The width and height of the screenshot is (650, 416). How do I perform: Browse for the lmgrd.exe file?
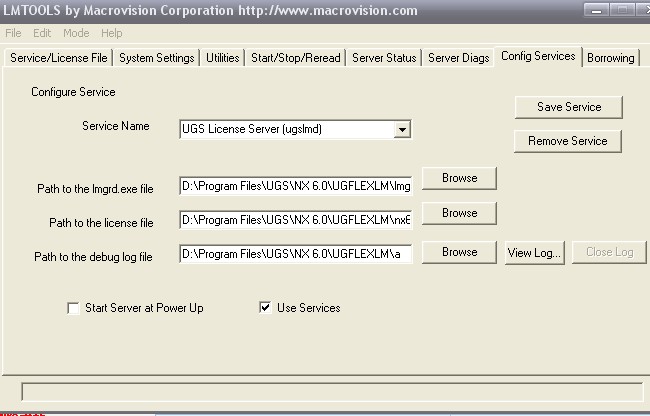pos(459,178)
